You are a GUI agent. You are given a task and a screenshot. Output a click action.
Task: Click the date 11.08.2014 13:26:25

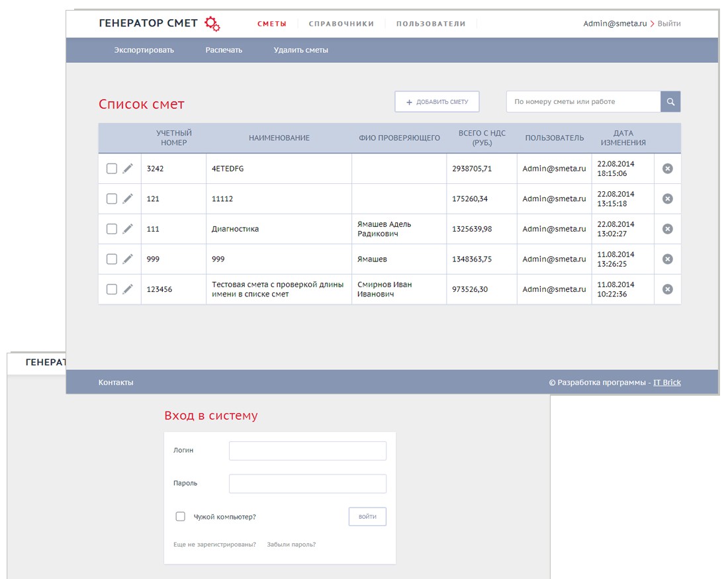(615, 259)
